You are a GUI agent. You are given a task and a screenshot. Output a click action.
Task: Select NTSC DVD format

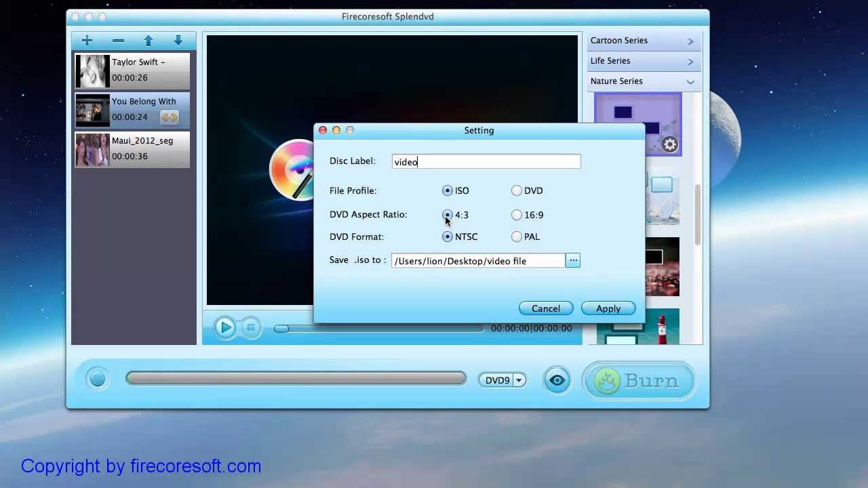[447, 237]
